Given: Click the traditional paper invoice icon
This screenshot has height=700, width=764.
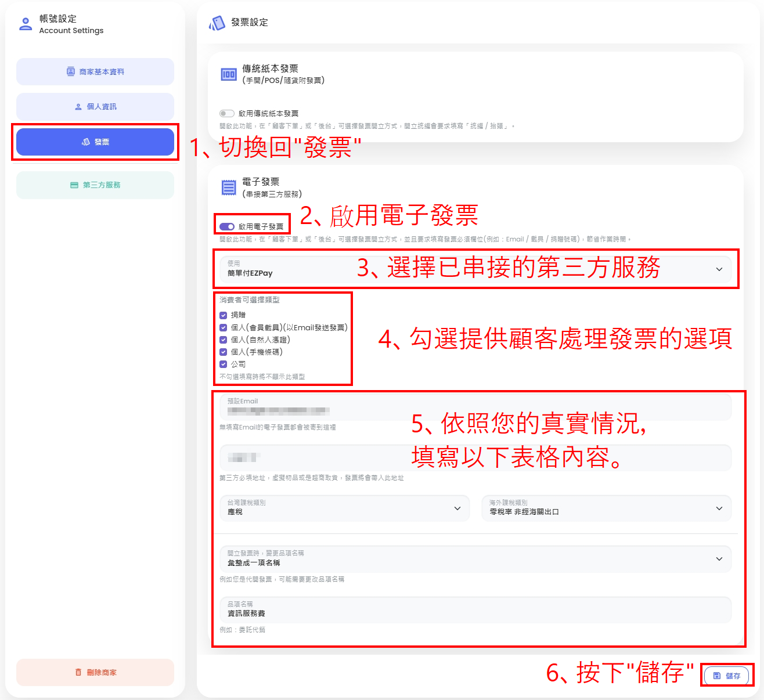Looking at the screenshot, I should (x=228, y=74).
